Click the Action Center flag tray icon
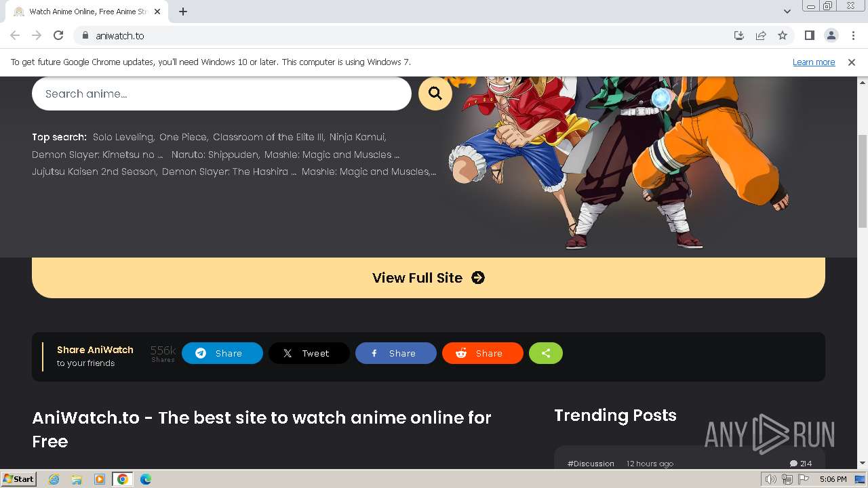868x488 pixels. [804, 479]
